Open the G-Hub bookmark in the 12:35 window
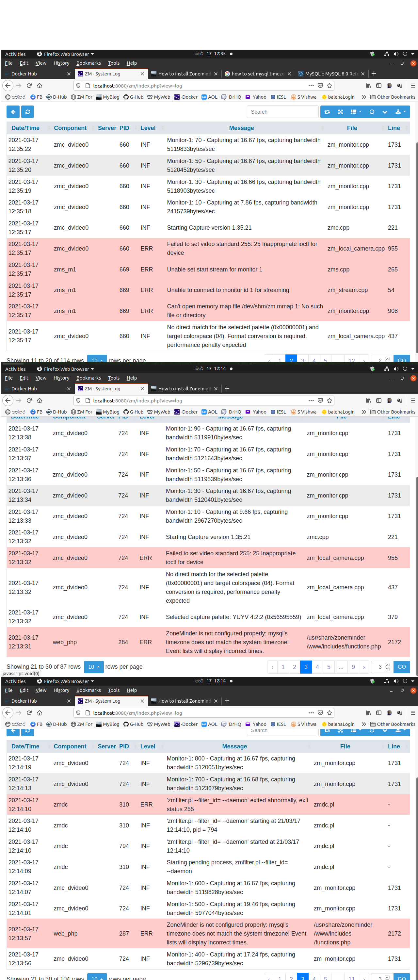The width and height of the screenshot is (418, 980). pos(133,97)
